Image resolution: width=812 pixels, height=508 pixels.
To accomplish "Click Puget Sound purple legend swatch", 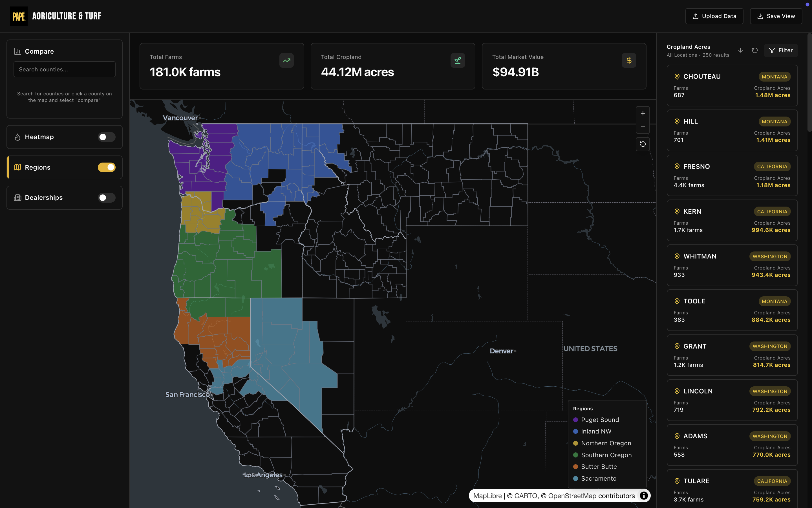I will (575, 420).
